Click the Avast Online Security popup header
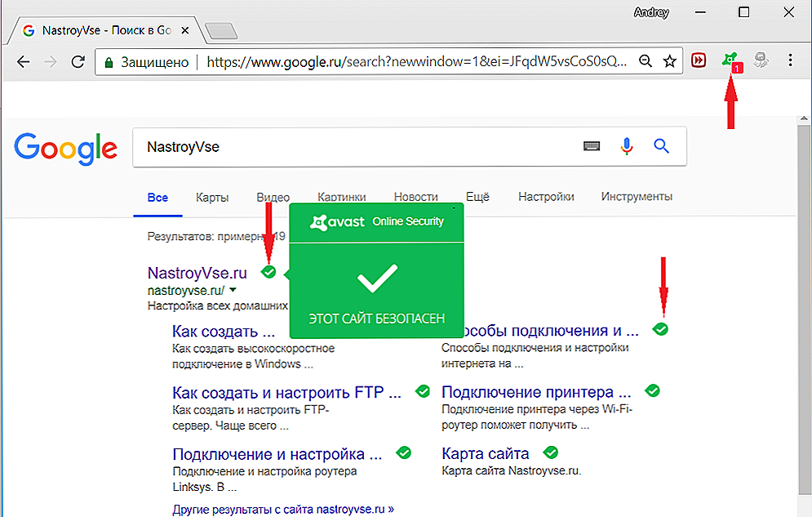The width and height of the screenshot is (812, 517). (376, 221)
